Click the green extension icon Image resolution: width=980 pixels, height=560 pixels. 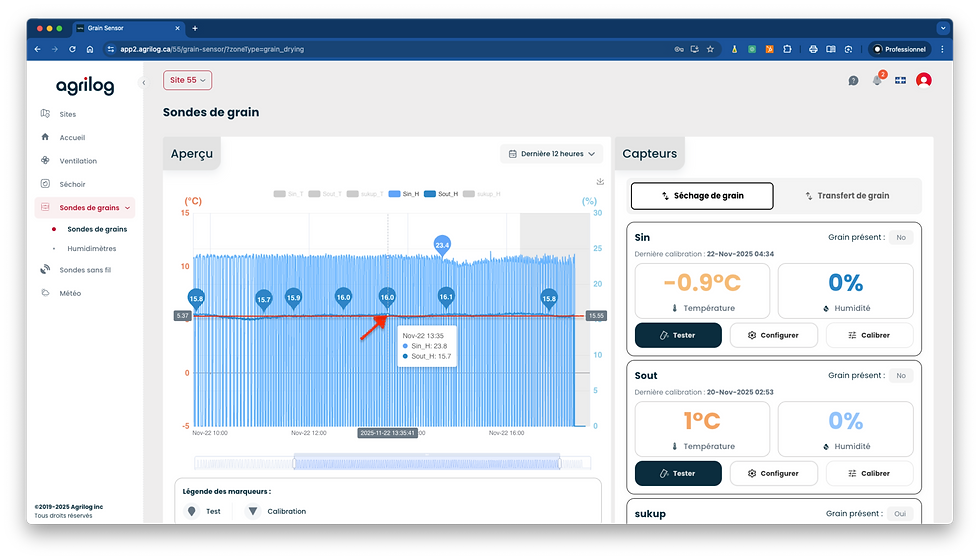pos(752,49)
